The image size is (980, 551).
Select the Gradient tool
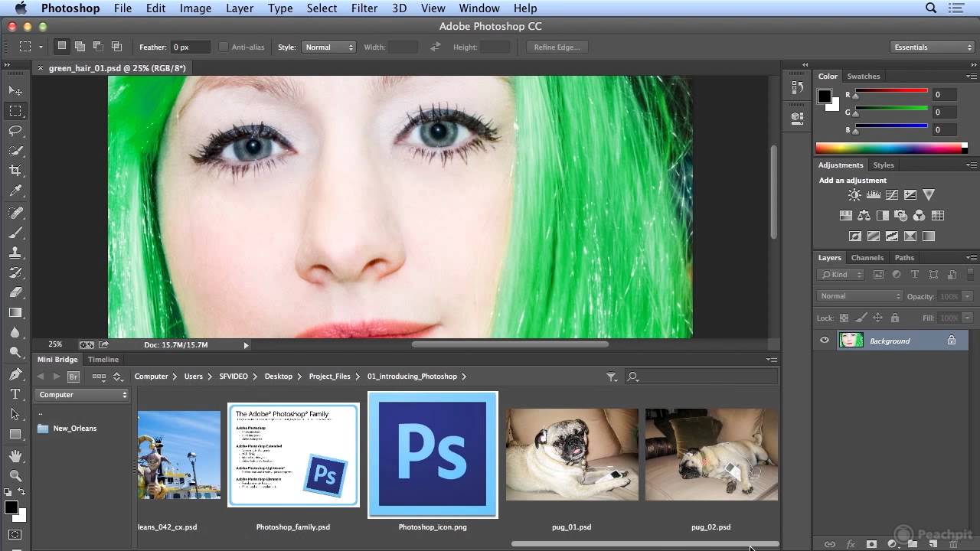click(15, 312)
